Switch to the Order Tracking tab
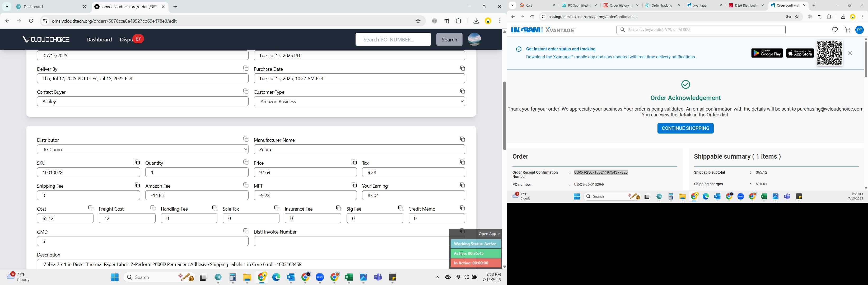Image resolution: width=868 pixels, height=285 pixels. tap(662, 5)
